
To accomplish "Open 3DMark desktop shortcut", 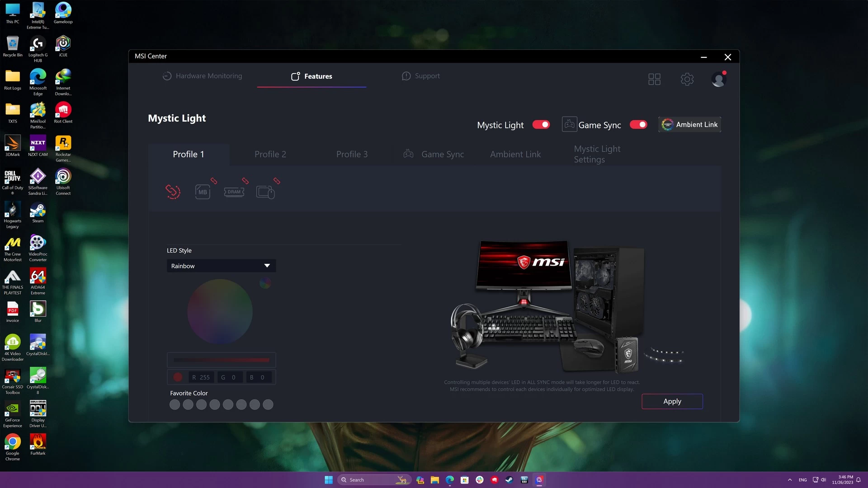I will coord(13,146).
